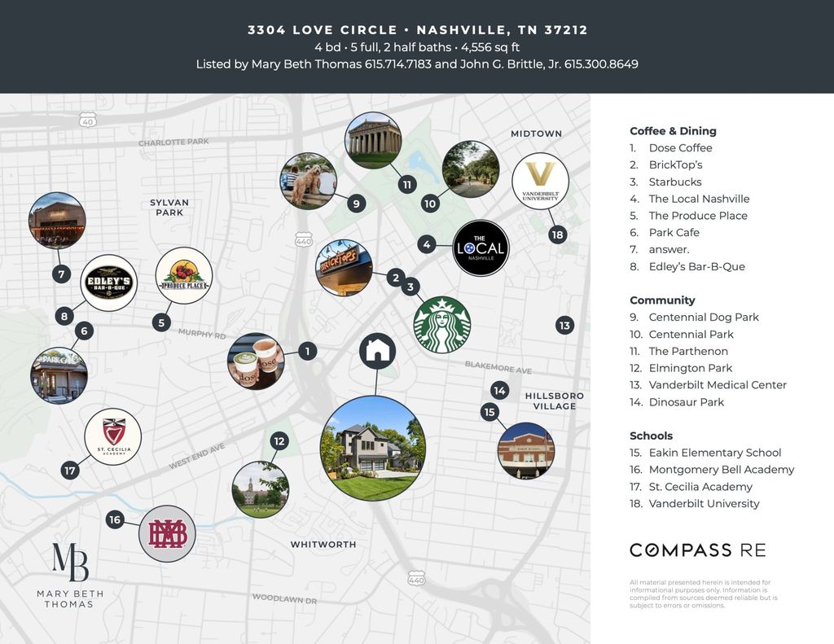Image resolution: width=834 pixels, height=644 pixels.
Task: Click the Elmington Park photo circle
Action: 261,490
